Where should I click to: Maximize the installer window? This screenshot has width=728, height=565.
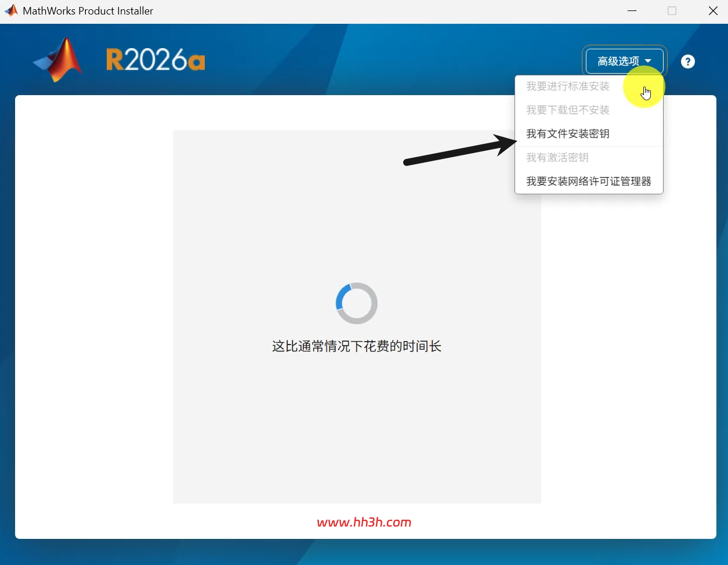tap(672, 11)
